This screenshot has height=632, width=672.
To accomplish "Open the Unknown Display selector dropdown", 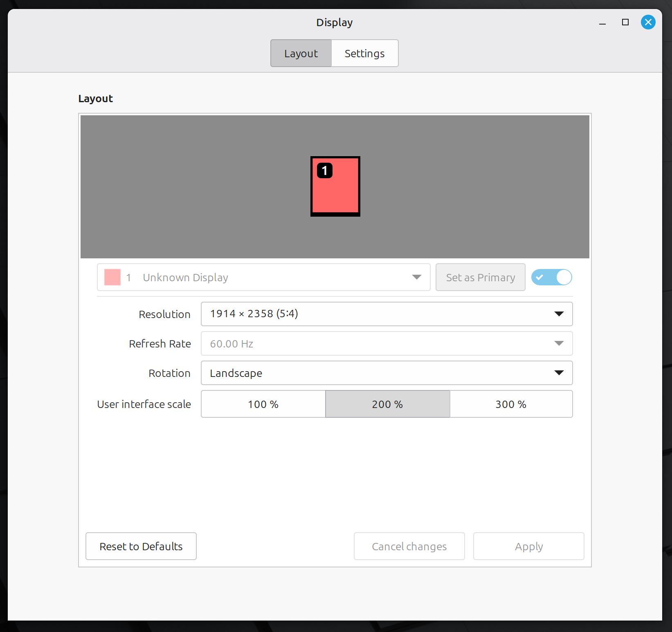I will coord(263,278).
